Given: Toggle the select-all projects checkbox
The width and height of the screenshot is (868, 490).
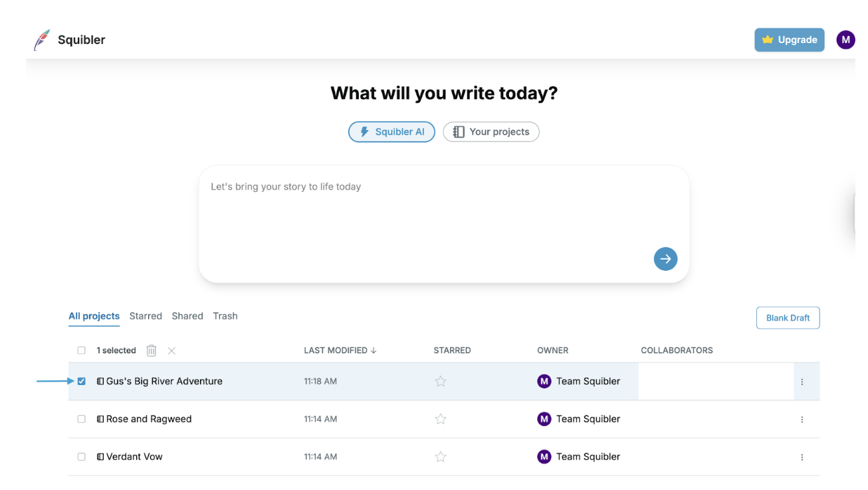Looking at the screenshot, I should click(x=82, y=351).
